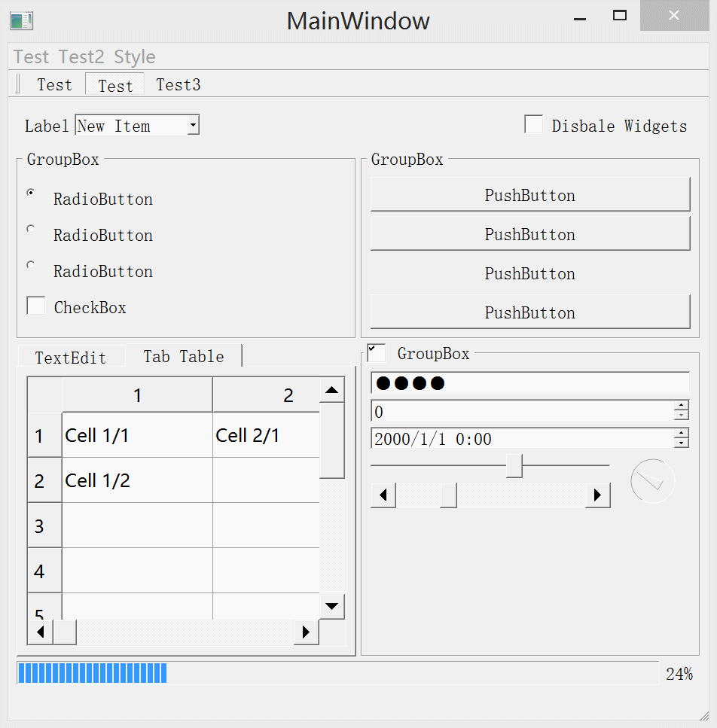
Task: Click the second PushButton
Action: 530,233
